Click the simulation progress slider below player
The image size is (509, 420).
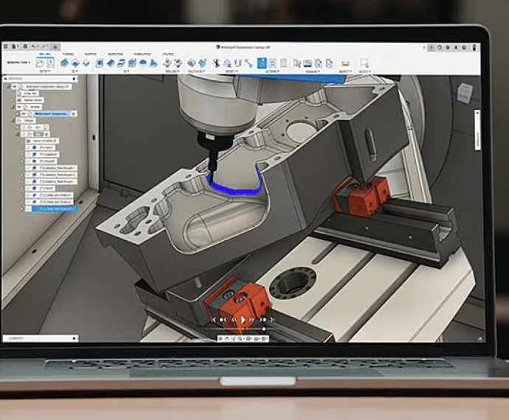(x=243, y=329)
